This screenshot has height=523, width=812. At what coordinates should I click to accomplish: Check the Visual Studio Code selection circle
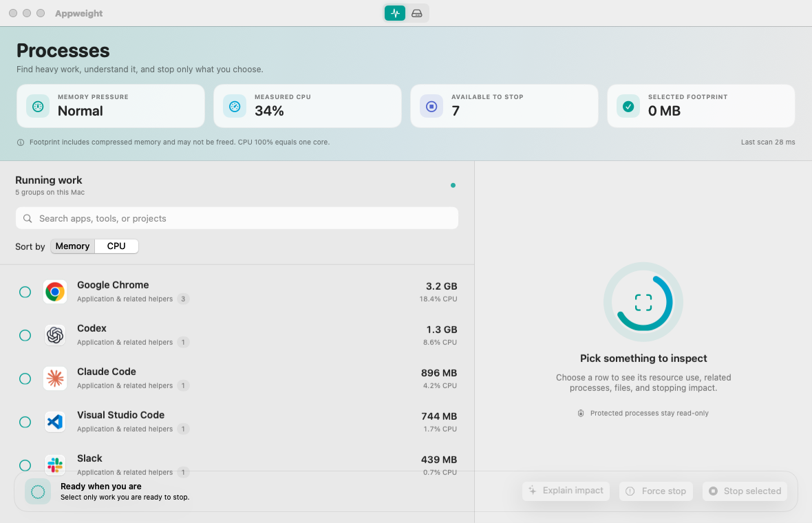(x=25, y=422)
